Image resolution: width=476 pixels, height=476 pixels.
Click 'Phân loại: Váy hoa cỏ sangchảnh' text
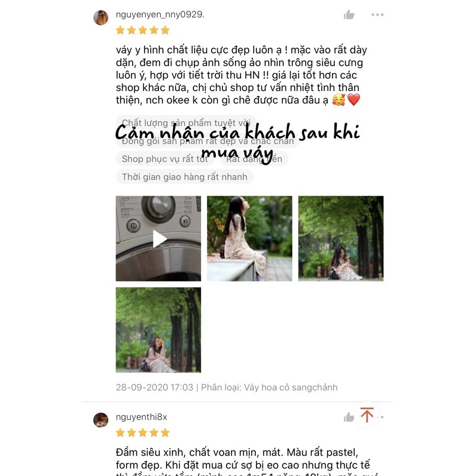[x=270, y=387]
